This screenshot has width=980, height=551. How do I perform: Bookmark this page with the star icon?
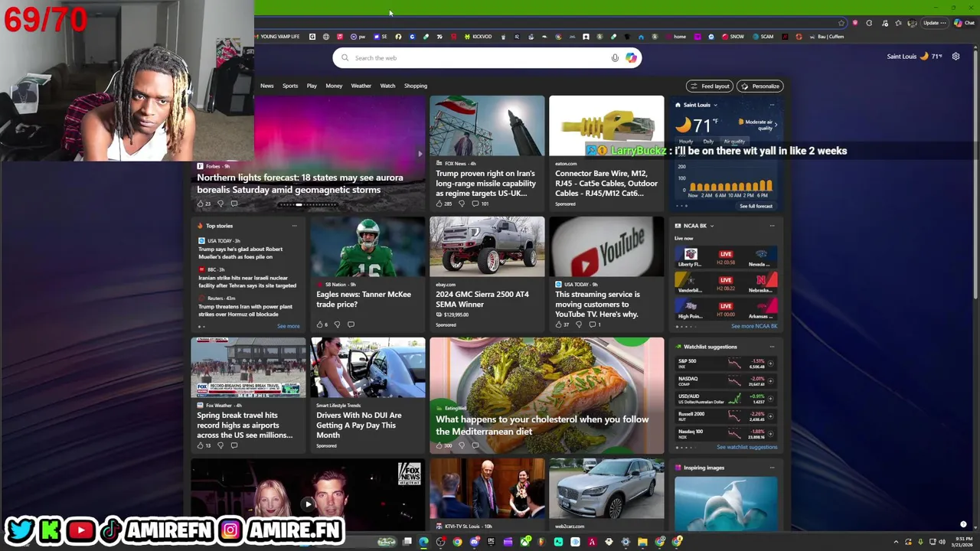tap(841, 23)
